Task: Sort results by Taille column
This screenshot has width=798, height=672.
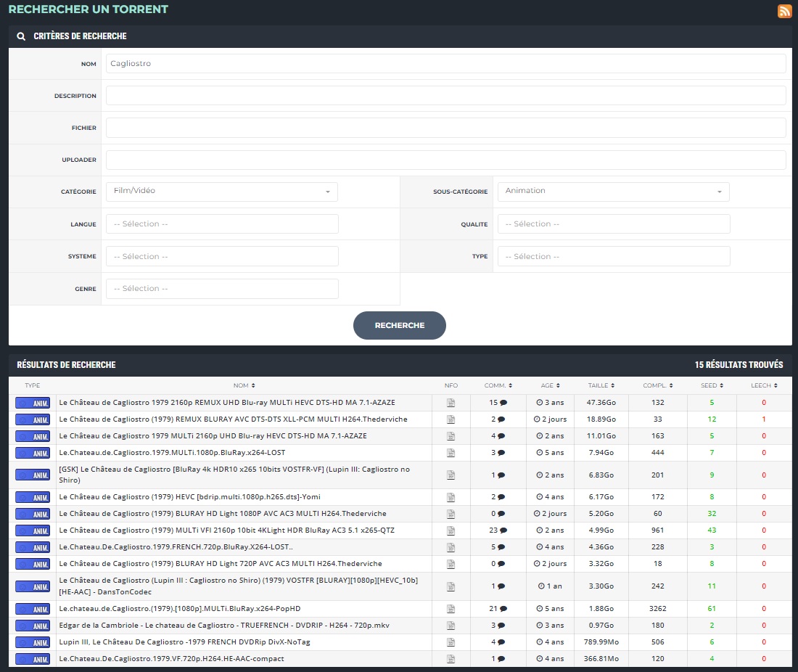Action: point(601,385)
